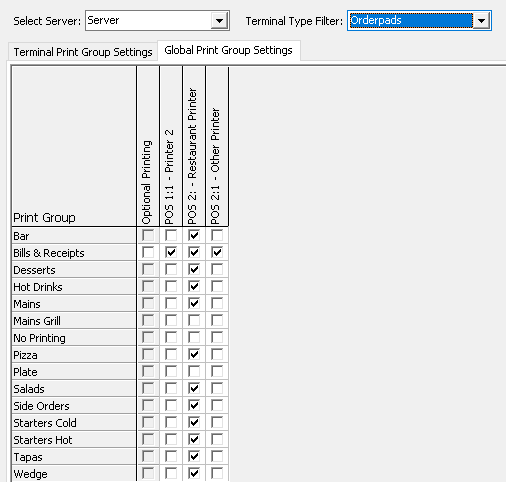Uncheck Bills & Receipts for POS 1:1 Printer 2
Screen dimensions: 506x482
[171, 252]
